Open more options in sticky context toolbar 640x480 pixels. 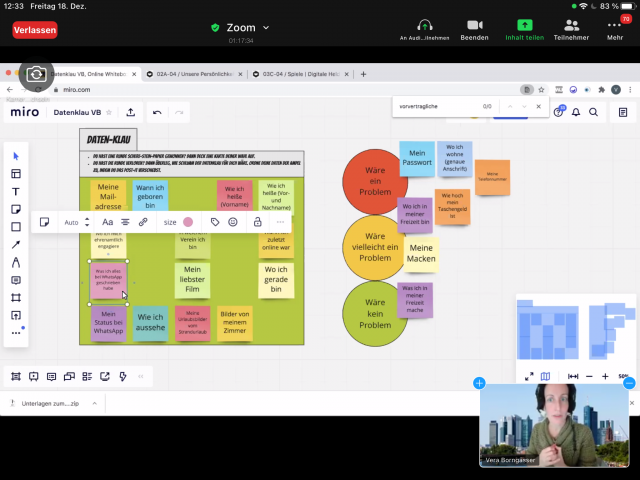click(280, 222)
